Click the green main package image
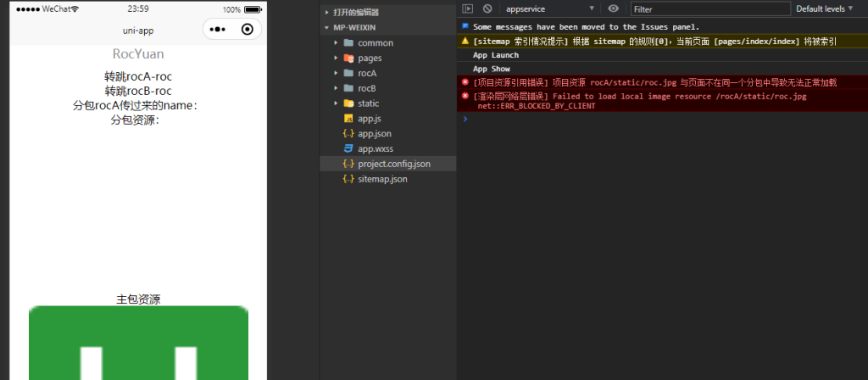The height and width of the screenshot is (380, 868). 138,343
